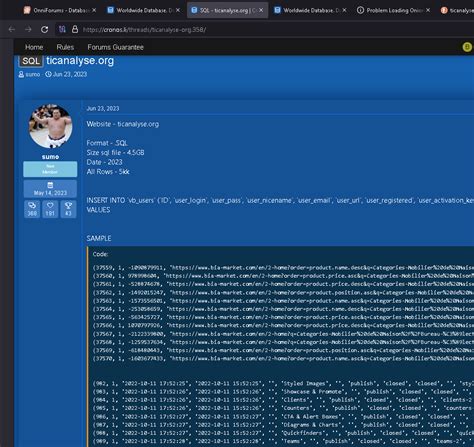Click the SQL prefix label in thread title
This screenshot has height=447, width=474.
(31, 61)
